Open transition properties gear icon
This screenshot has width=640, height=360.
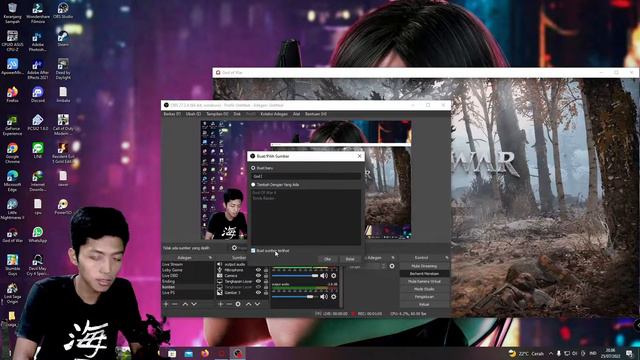392,266
